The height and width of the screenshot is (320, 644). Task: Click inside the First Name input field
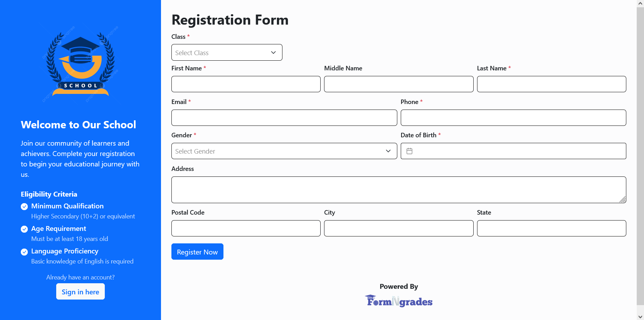tap(246, 84)
